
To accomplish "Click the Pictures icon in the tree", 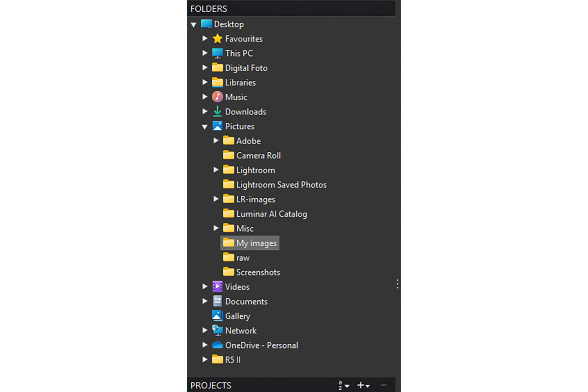I will click(217, 126).
